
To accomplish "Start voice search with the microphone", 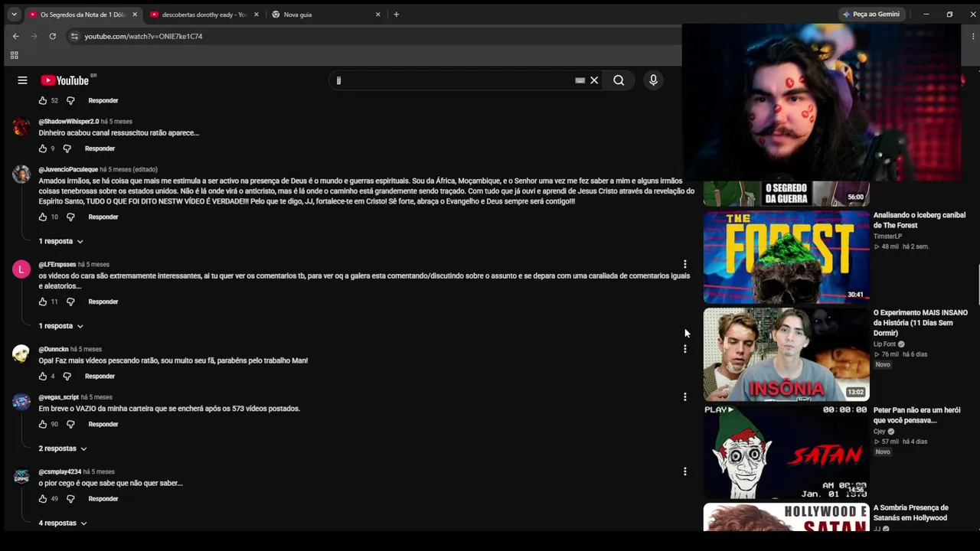I will [653, 80].
